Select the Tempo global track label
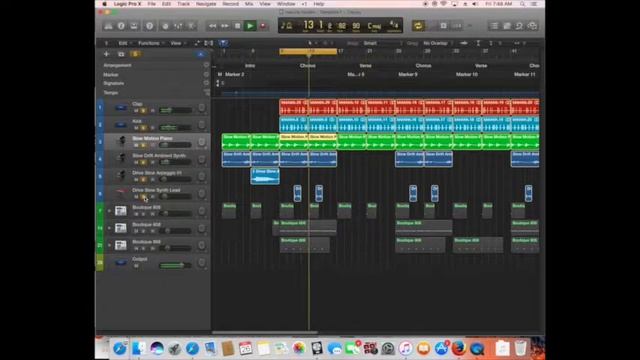Viewport: 640px width, 360px height. tap(111, 93)
